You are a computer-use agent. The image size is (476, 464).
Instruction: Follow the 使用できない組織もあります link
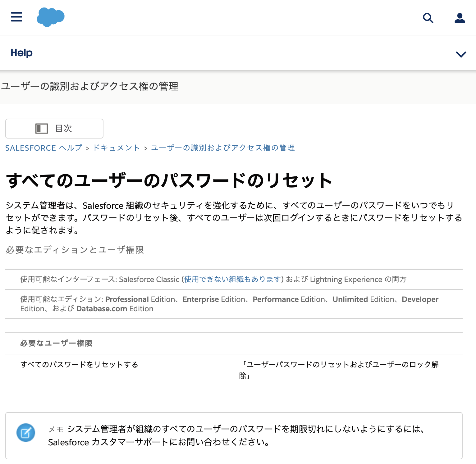(x=233, y=279)
